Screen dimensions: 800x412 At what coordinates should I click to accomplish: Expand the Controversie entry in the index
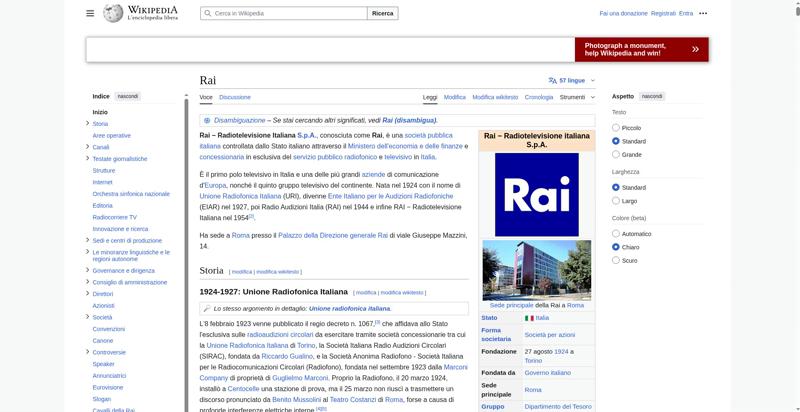(x=88, y=352)
